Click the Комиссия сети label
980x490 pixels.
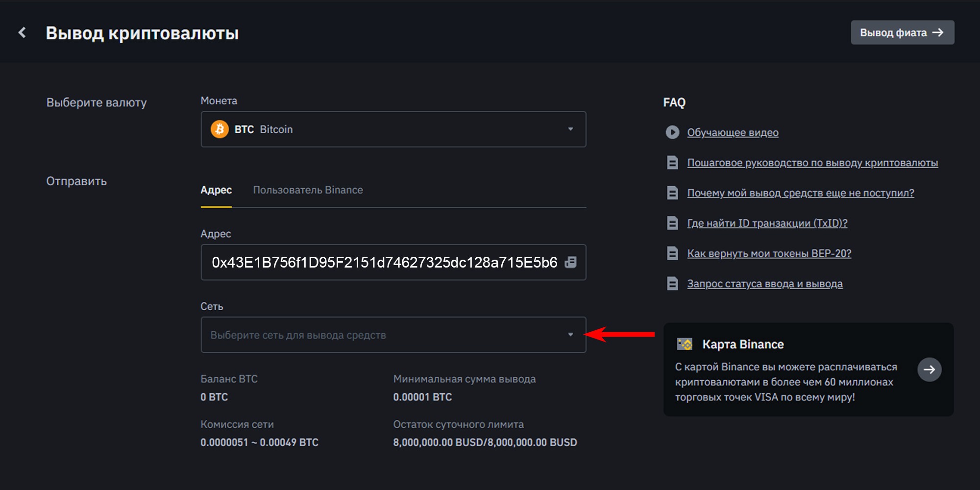(237, 424)
